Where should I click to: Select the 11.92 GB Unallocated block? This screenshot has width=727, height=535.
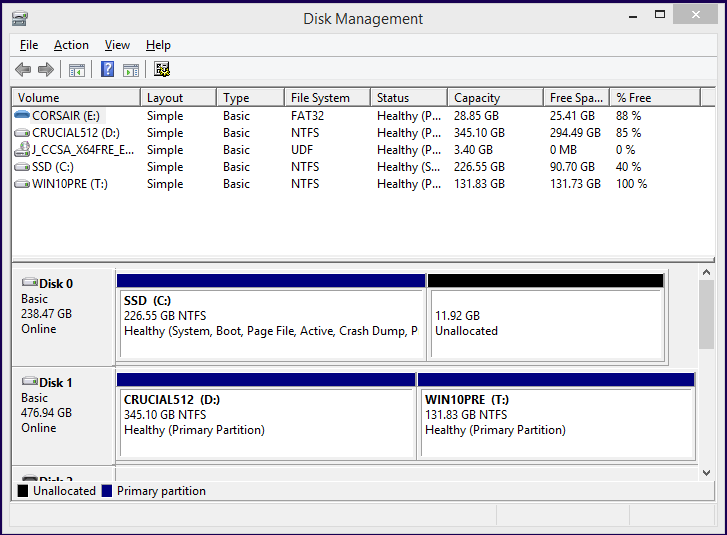point(545,318)
